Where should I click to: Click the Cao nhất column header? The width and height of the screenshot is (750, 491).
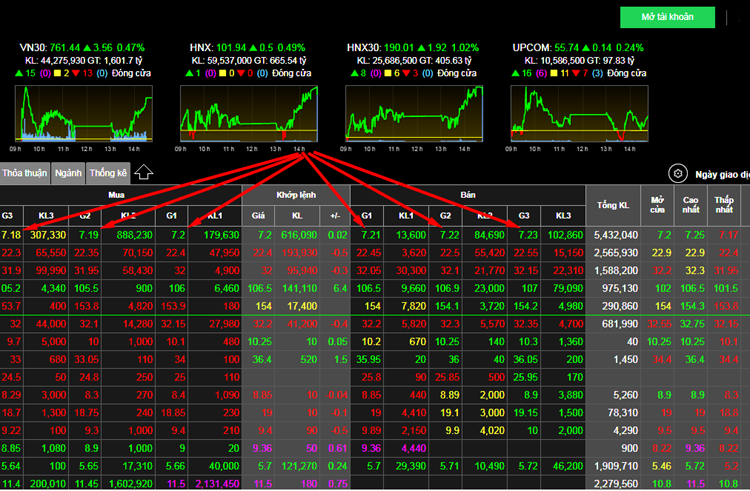[x=691, y=204]
